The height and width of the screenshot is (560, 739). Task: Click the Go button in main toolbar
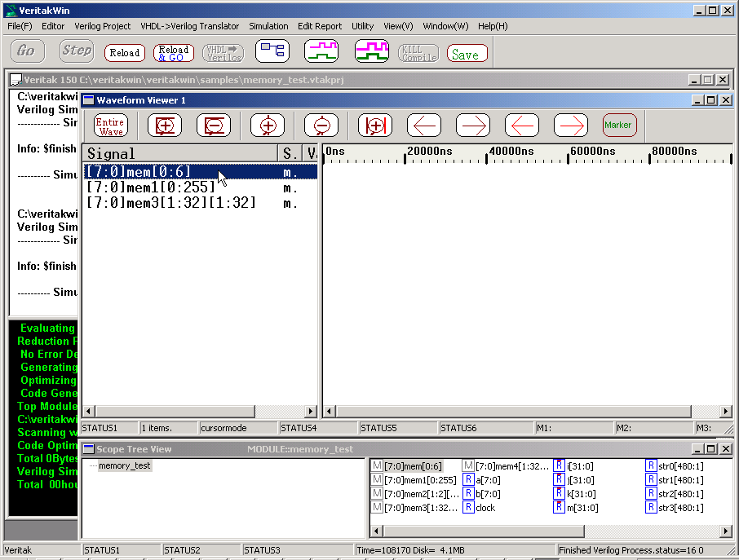pyautogui.click(x=28, y=51)
